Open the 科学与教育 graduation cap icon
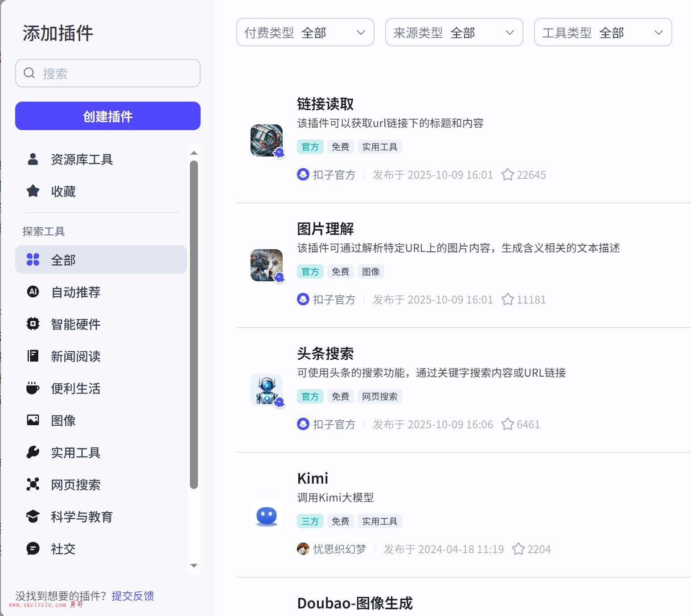This screenshot has width=691, height=616. point(33,516)
